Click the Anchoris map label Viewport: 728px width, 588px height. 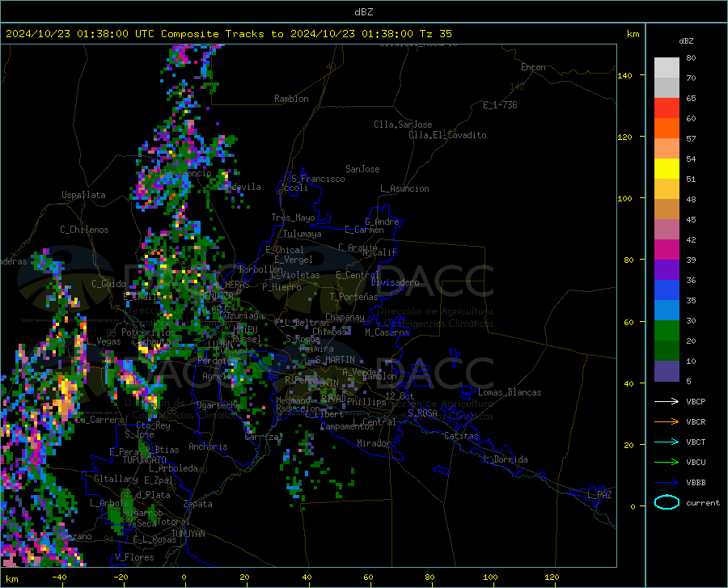pos(208,446)
